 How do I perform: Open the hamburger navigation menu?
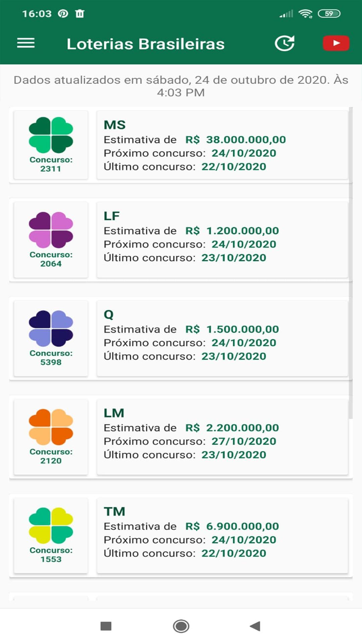coord(26,43)
